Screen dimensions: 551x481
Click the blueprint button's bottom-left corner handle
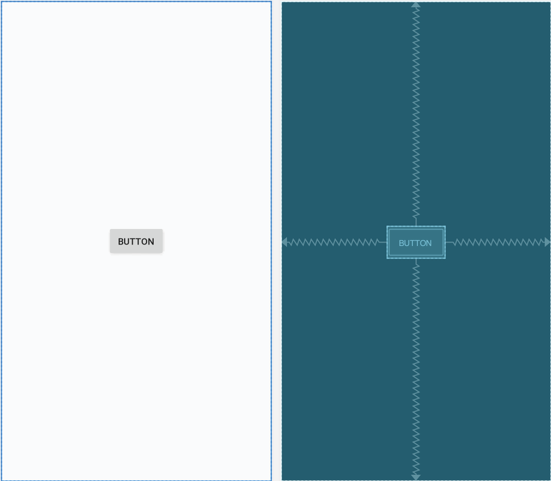click(x=387, y=259)
